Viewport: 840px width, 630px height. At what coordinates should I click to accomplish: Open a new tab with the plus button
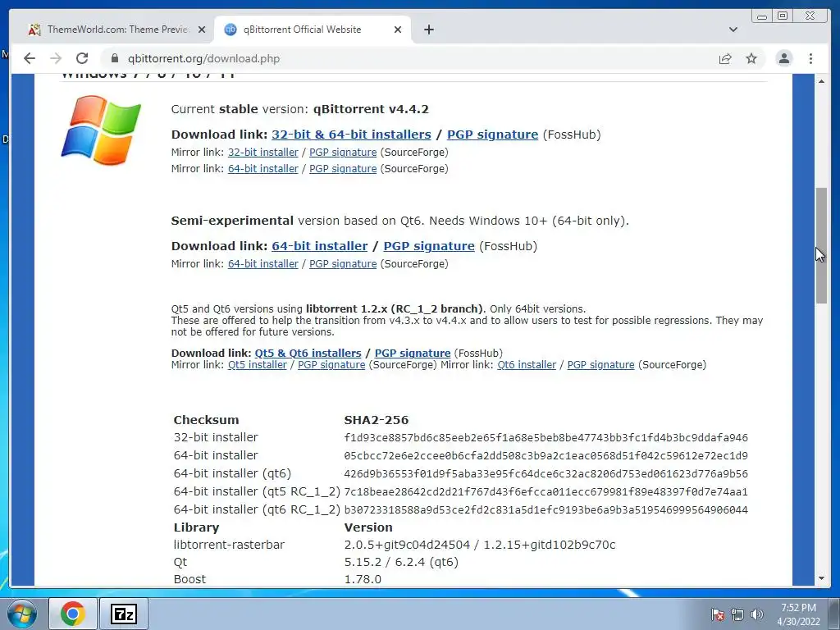[428, 30]
